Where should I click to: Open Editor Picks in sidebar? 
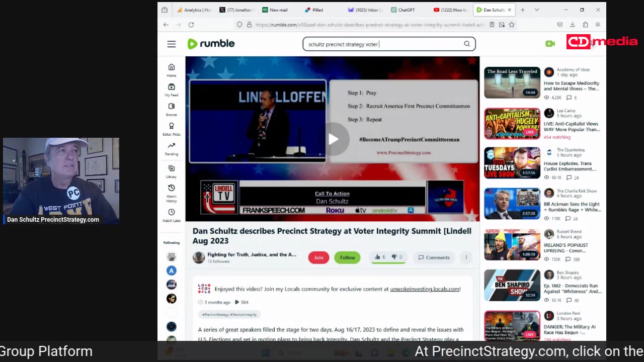(x=172, y=129)
